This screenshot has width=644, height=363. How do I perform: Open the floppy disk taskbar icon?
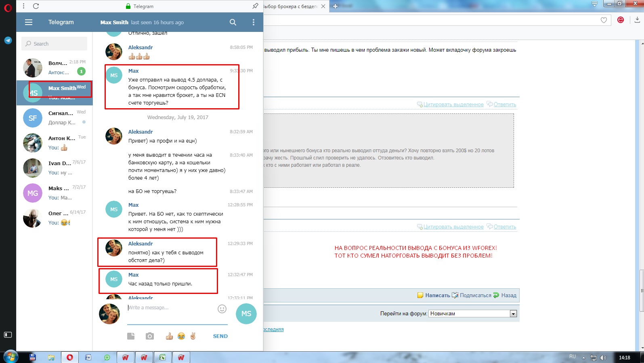coord(33,357)
